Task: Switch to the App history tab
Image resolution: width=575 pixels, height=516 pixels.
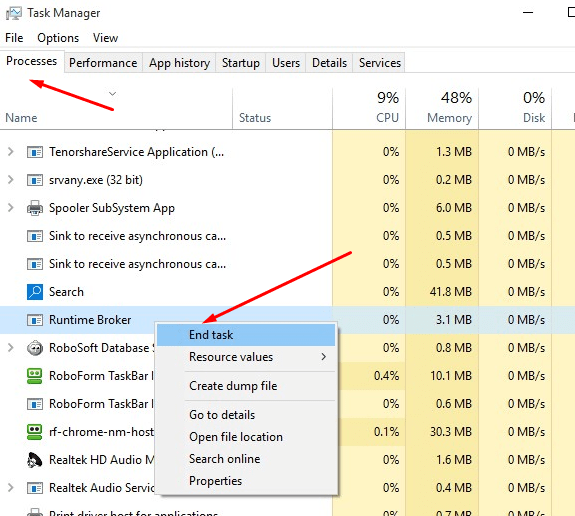Action: (x=179, y=63)
